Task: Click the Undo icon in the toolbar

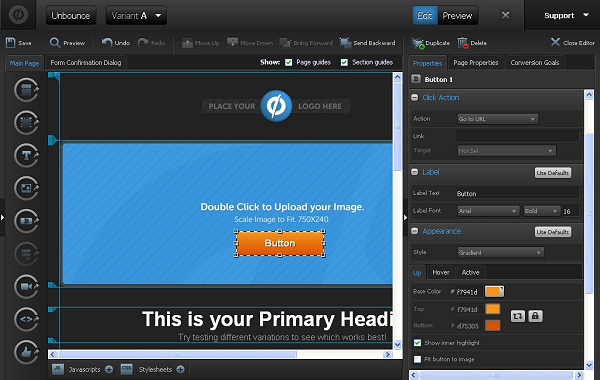Action: click(107, 42)
